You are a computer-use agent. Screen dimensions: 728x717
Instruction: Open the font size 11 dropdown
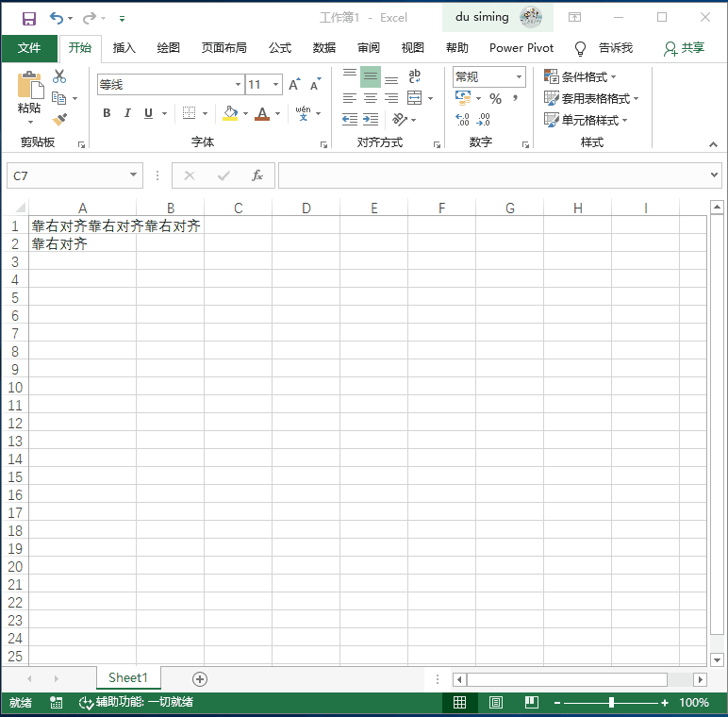click(x=275, y=85)
